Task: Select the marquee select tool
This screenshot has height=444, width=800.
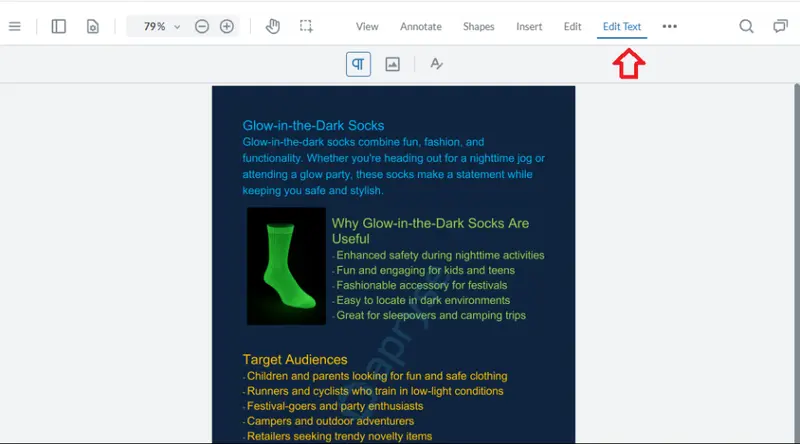Action: pyautogui.click(x=306, y=26)
